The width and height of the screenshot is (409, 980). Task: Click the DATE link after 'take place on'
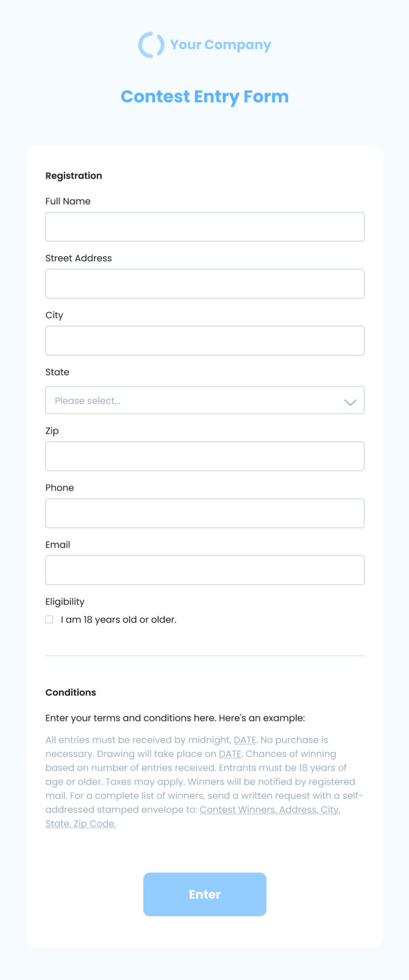[230, 754]
